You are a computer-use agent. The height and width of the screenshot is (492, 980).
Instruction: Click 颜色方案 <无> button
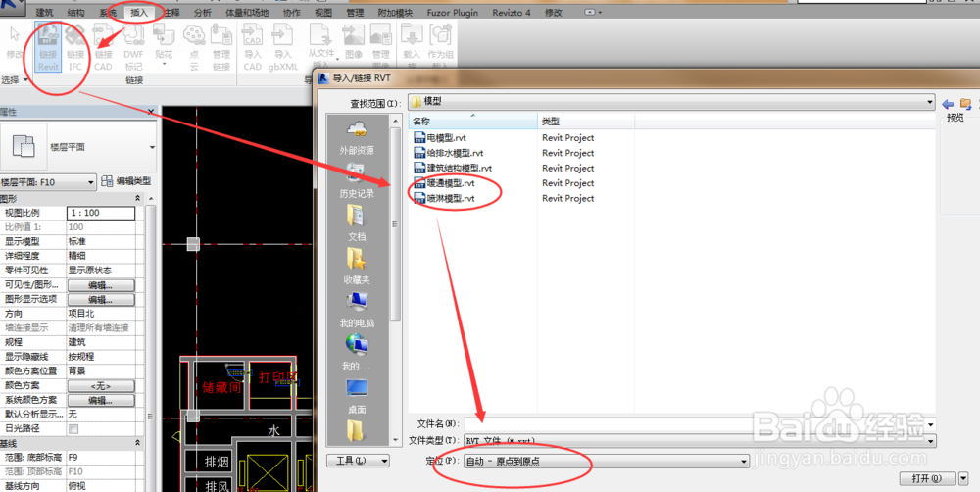pyautogui.click(x=101, y=386)
